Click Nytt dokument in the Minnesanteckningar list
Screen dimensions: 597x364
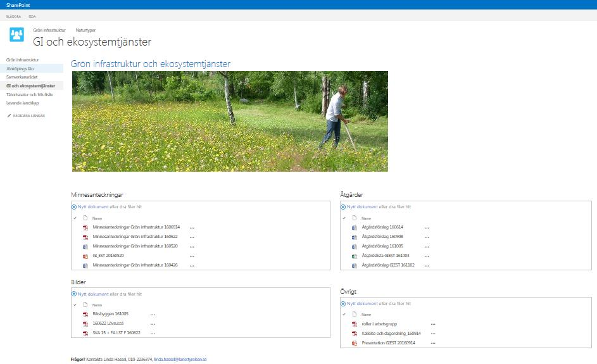(x=93, y=207)
